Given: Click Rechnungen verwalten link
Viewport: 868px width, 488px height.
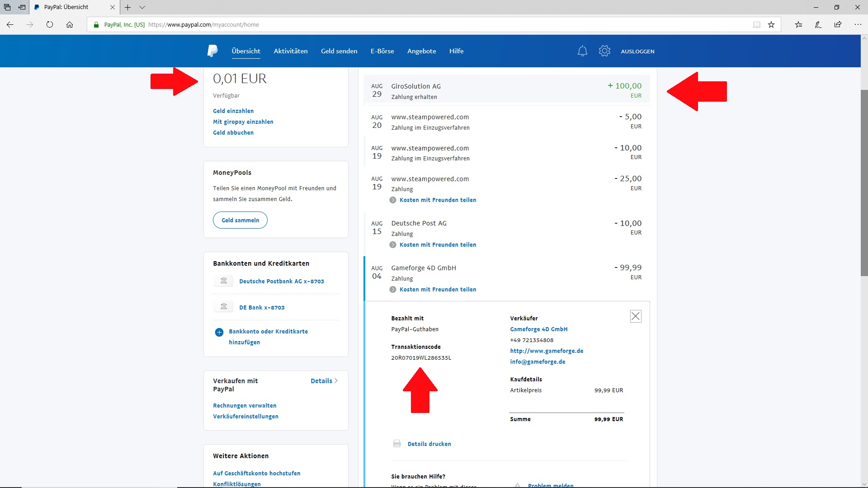Looking at the screenshot, I should [245, 405].
